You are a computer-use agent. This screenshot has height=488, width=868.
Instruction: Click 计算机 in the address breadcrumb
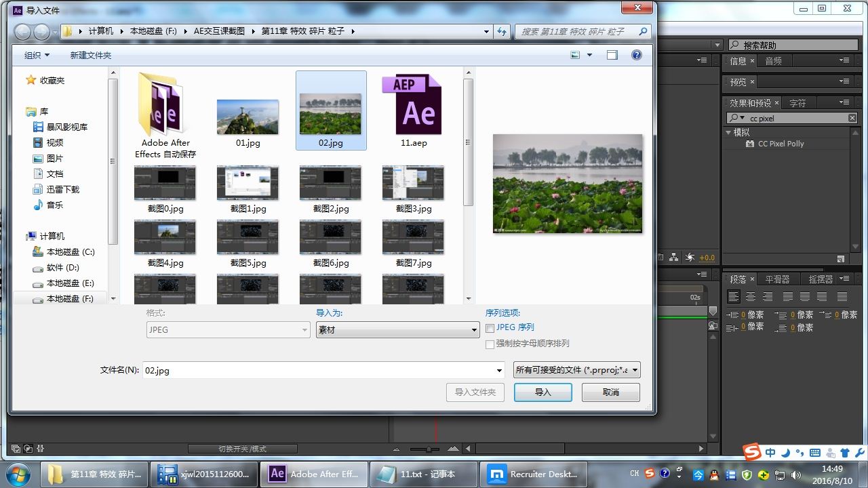(x=101, y=31)
